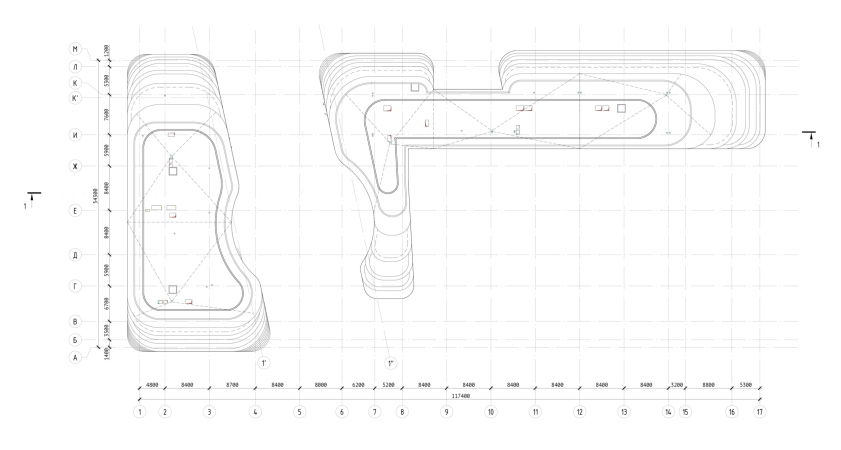The image size is (841, 450).
Task: Click the 8700 dimension between axes 3 and 4
Action: [x=231, y=383]
